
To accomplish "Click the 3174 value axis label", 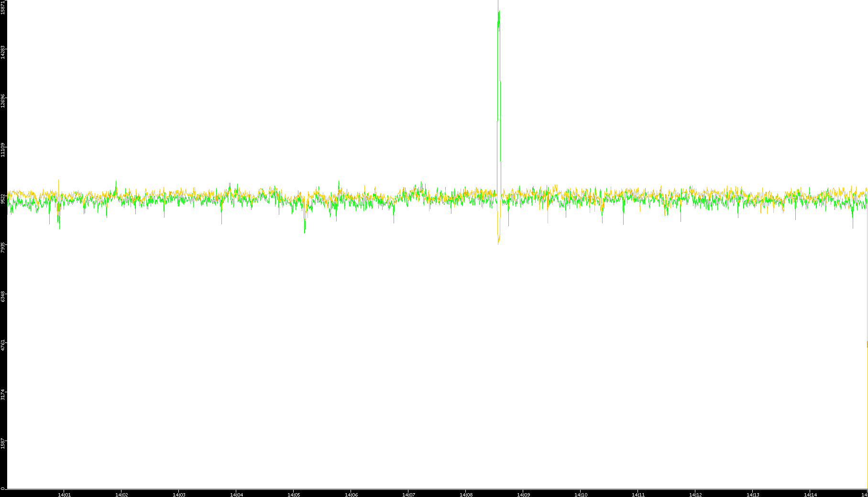I will [3, 394].
